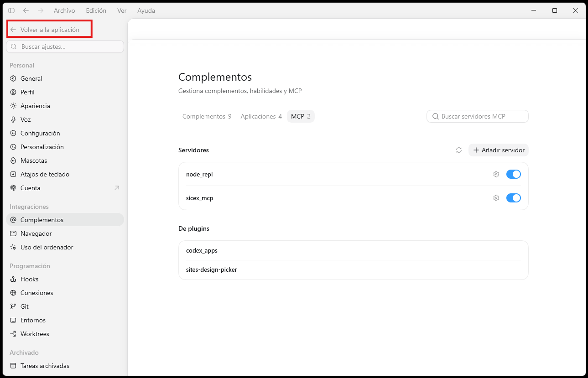Click the Configuración icon in sidebar
The height and width of the screenshot is (378, 588).
coord(13,133)
